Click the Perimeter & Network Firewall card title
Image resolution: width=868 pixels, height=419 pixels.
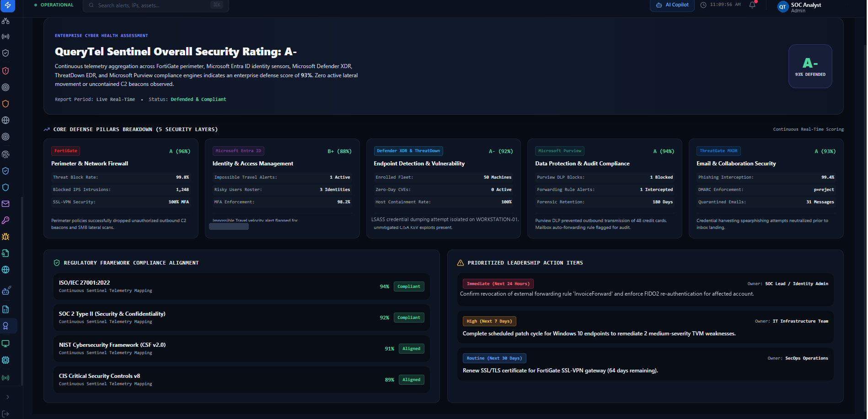pyautogui.click(x=90, y=164)
